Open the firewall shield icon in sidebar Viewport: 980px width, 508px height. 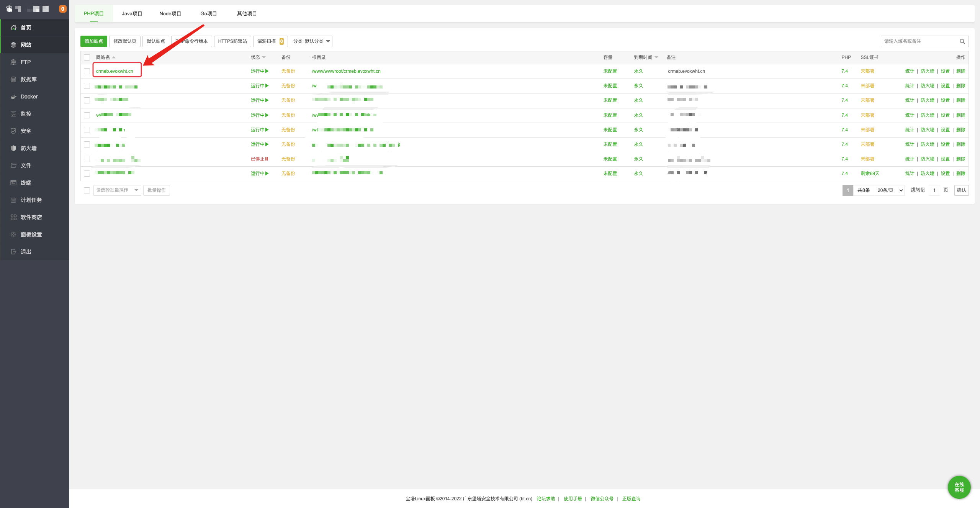tap(13, 148)
